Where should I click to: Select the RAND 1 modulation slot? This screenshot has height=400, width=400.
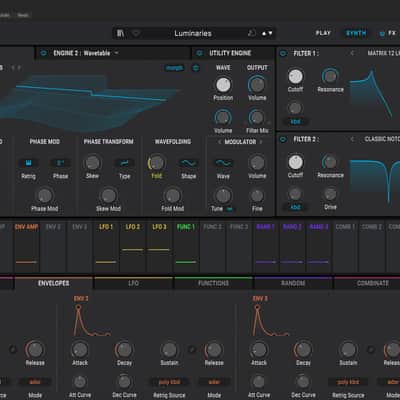(x=266, y=246)
